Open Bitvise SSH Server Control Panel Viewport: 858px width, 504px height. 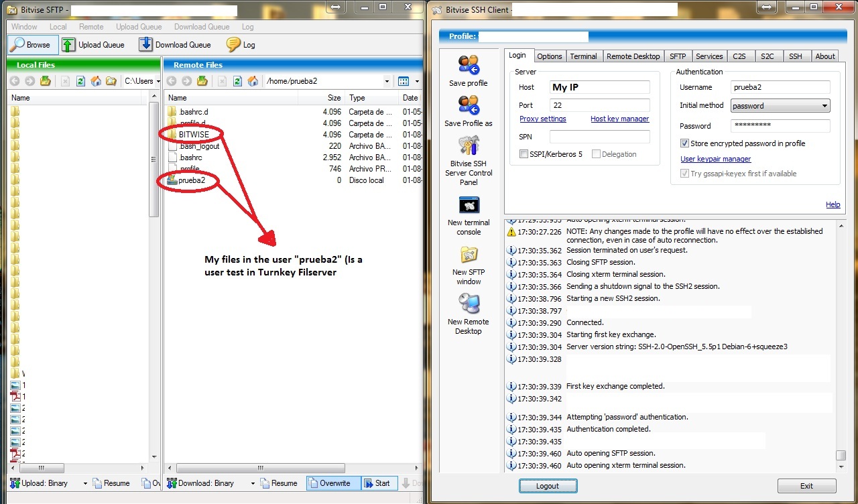pyautogui.click(x=469, y=146)
